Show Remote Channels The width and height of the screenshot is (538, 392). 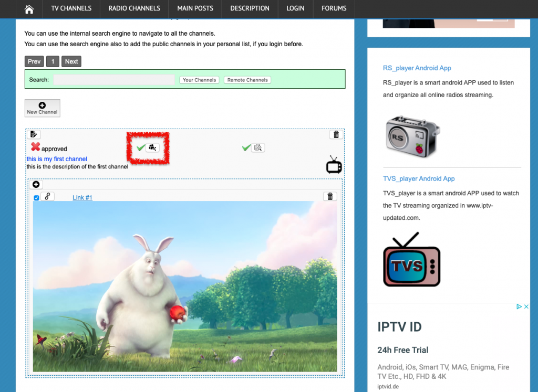point(247,80)
